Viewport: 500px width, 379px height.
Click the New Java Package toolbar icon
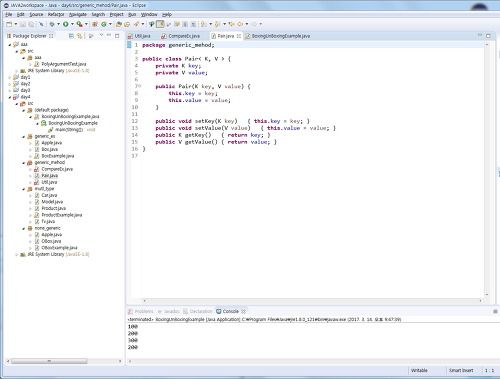click(x=95, y=24)
